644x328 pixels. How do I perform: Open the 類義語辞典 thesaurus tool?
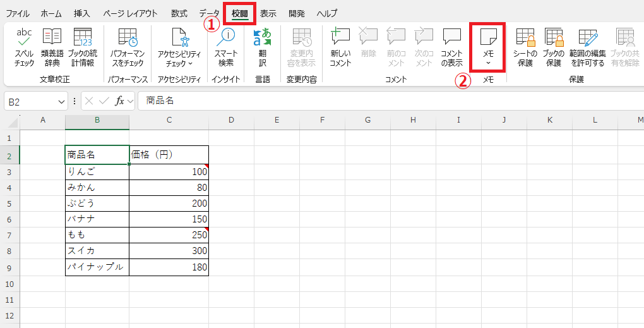pos(52,47)
